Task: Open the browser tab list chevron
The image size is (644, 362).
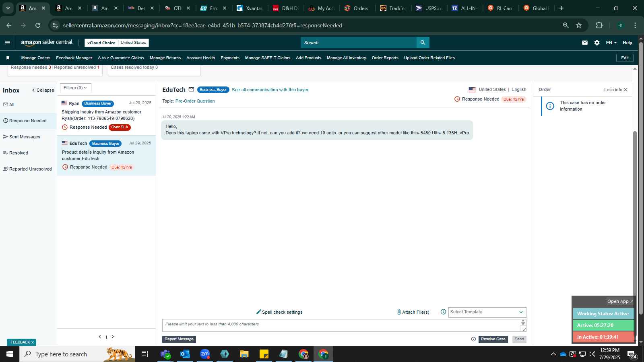Action: tap(8, 8)
